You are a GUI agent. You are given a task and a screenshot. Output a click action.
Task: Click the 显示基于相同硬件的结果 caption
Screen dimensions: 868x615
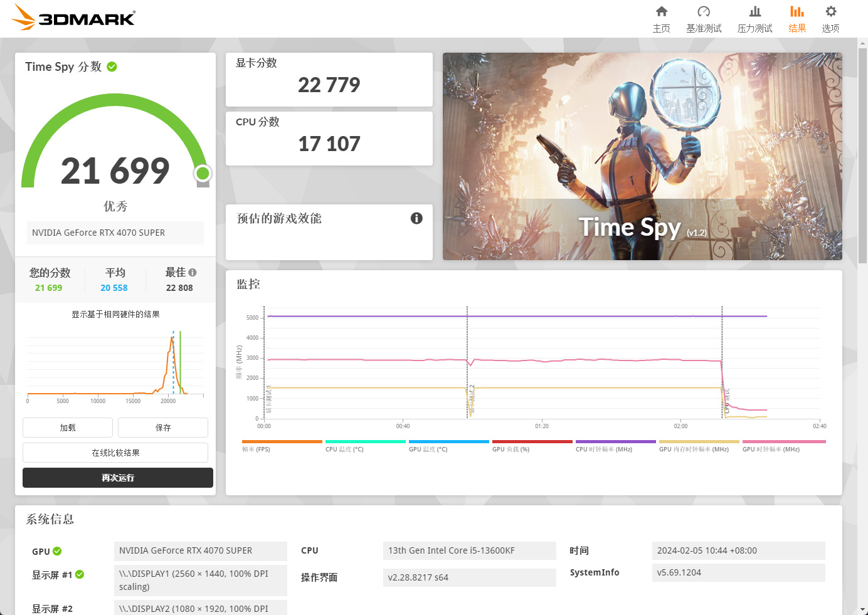115,314
